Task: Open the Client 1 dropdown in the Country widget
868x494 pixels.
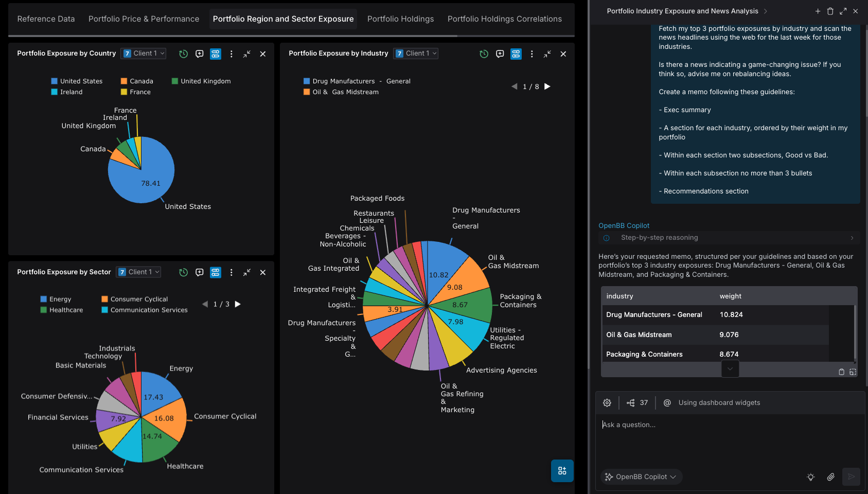Action: coord(144,54)
